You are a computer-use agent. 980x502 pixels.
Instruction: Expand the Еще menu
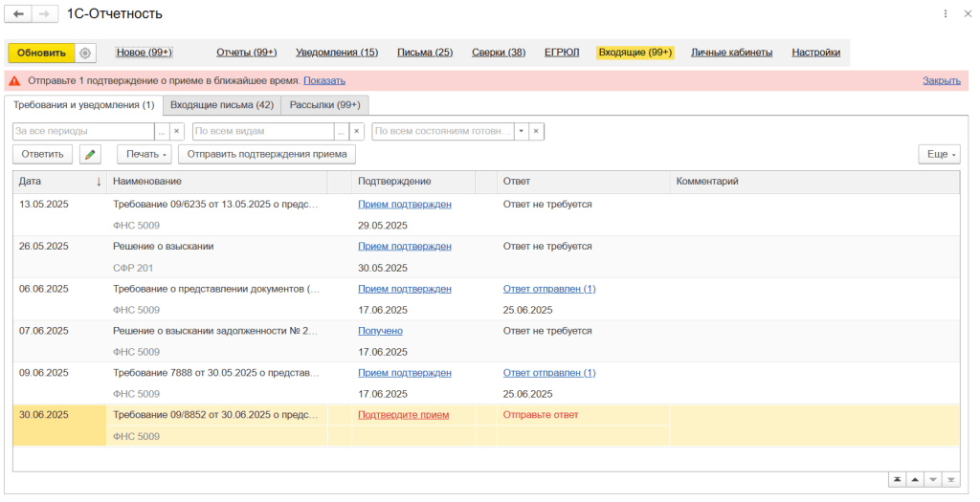(x=939, y=154)
